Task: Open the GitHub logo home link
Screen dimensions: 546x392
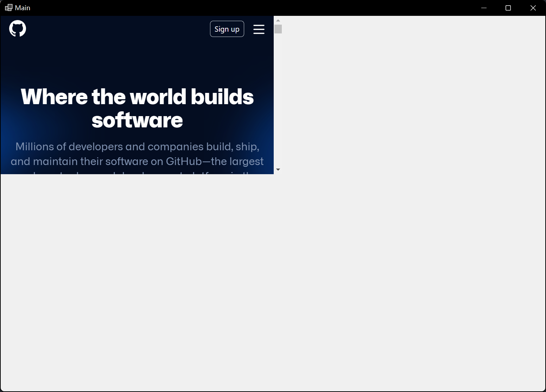Action: pyautogui.click(x=18, y=29)
